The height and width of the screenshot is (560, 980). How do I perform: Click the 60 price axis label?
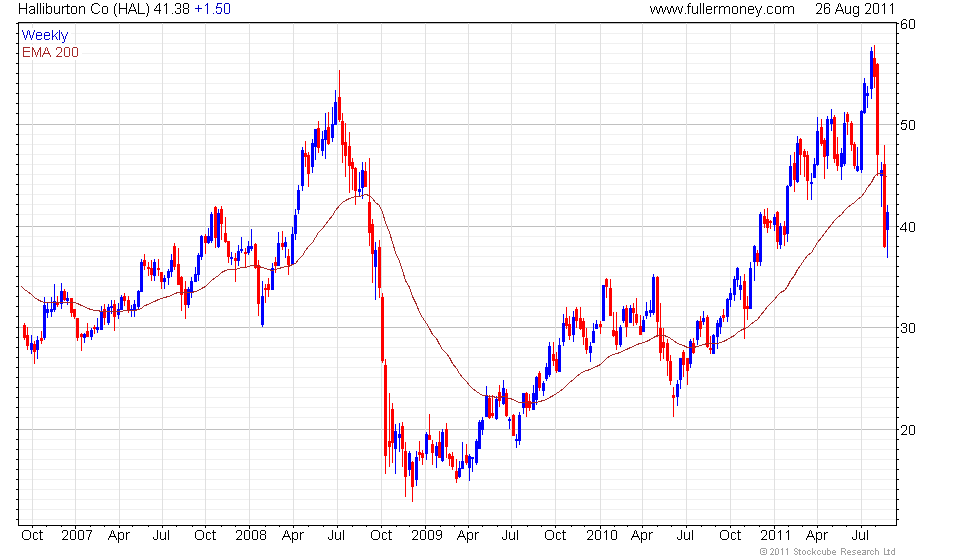pos(908,24)
